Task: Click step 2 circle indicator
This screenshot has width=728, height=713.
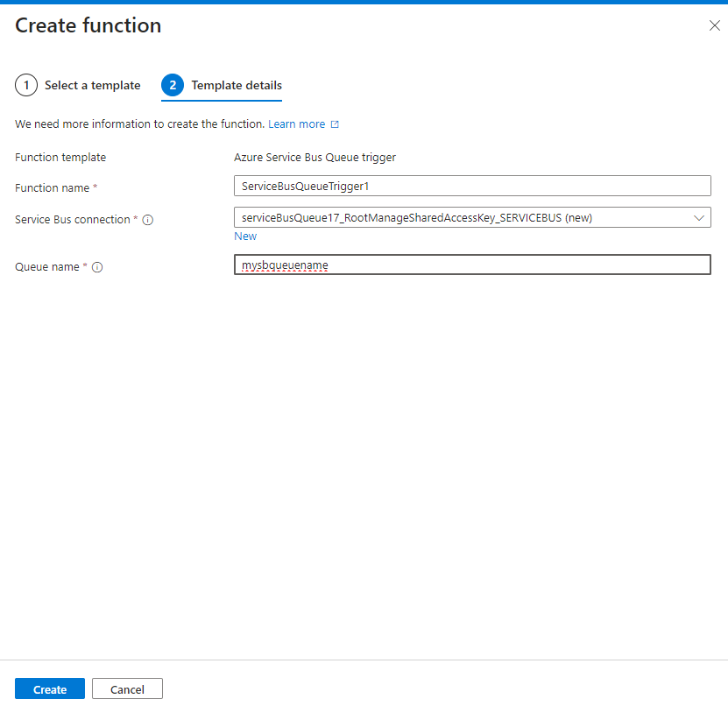Action: tap(173, 86)
